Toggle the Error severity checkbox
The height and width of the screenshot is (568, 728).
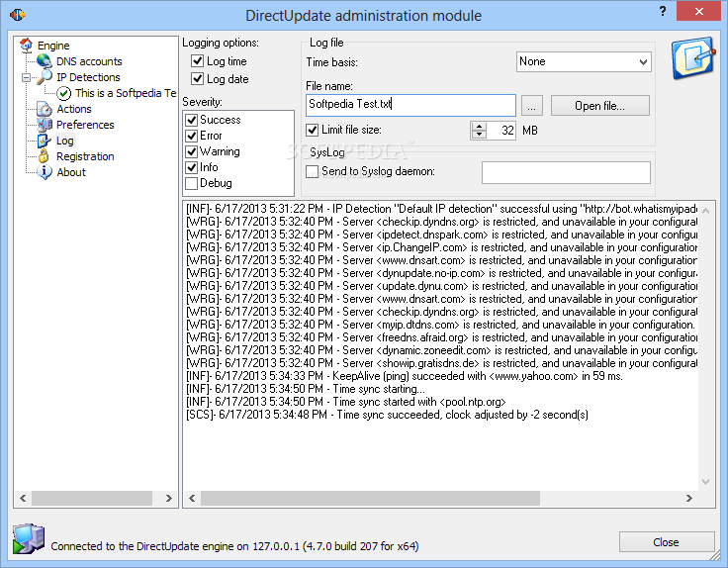tap(191, 136)
